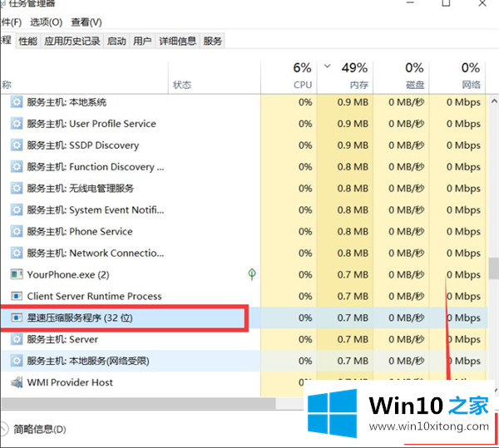Click gear icon beside User Profile Service
The height and width of the screenshot is (448, 499).
[16, 124]
